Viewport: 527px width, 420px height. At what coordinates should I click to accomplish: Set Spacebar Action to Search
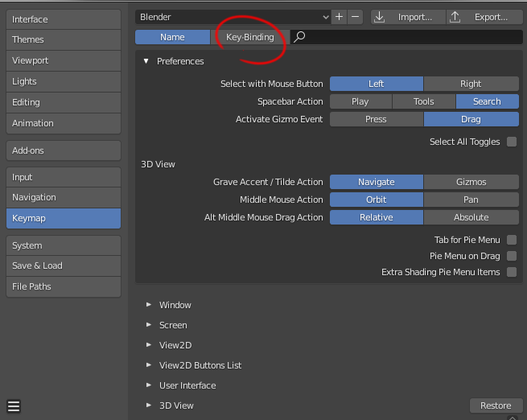pyautogui.click(x=488, y=101)
